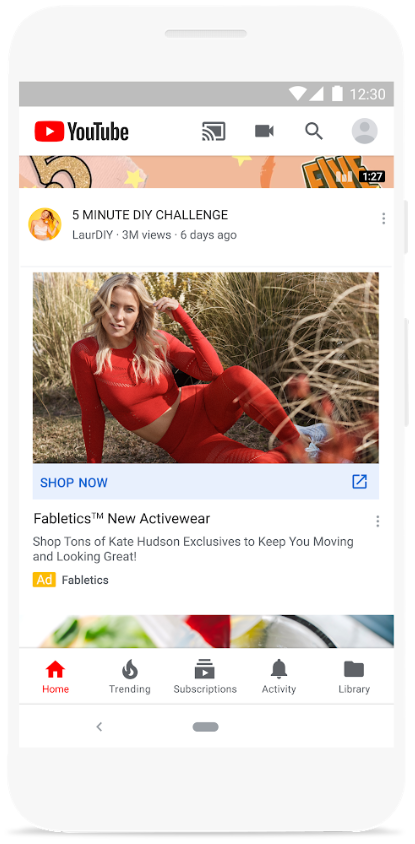
Task: Go to the Library tab
Action: point(354,676)
